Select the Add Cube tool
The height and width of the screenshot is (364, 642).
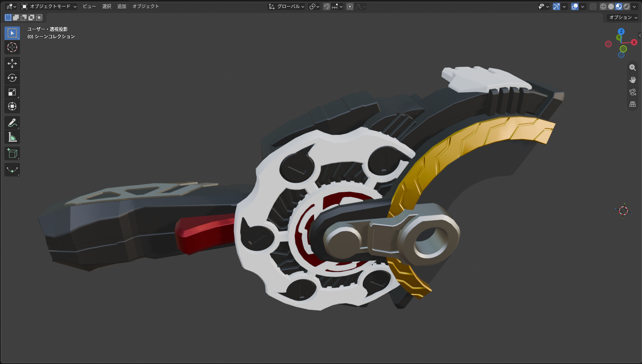12,153
